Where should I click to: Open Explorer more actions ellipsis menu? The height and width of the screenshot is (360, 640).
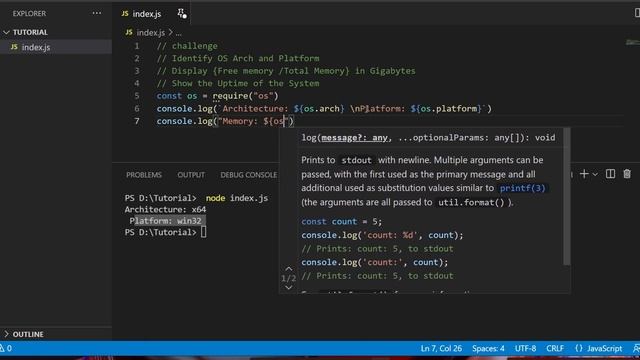tap(97, 13)
